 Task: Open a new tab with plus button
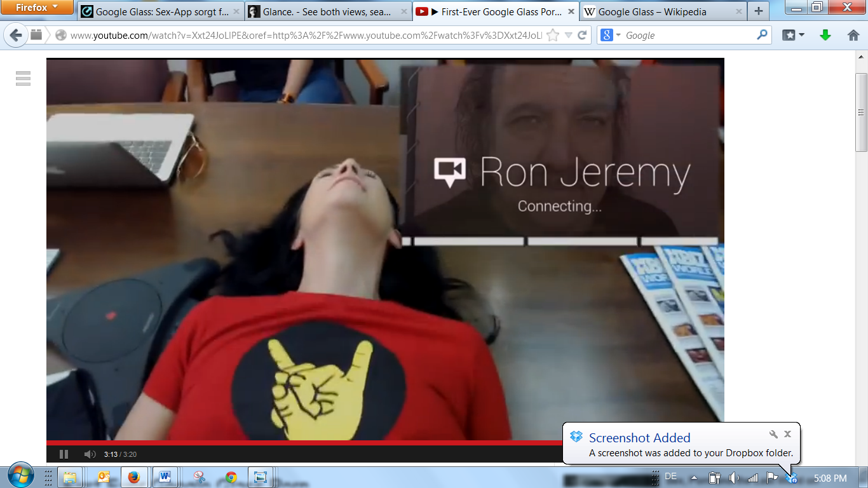[x=758, y=11]
